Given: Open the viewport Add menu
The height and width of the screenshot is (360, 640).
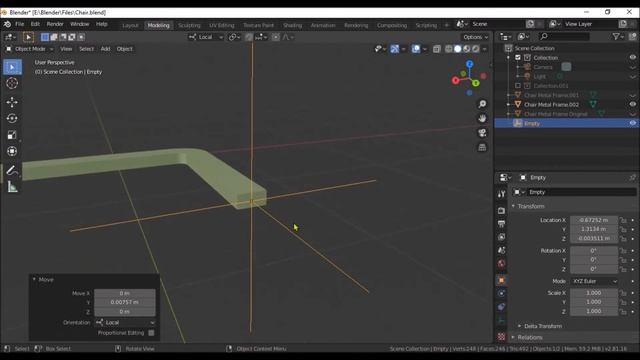Looking at the screenshot, I should coord(105,49).
